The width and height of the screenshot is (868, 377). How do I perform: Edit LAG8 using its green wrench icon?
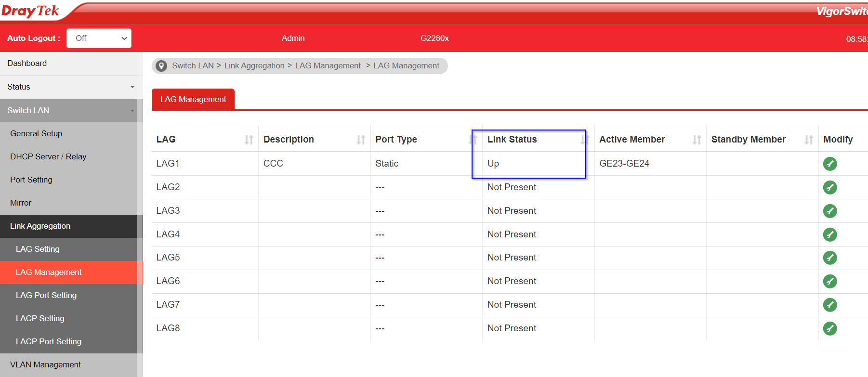pyautogui.click(x=829, y=328)
